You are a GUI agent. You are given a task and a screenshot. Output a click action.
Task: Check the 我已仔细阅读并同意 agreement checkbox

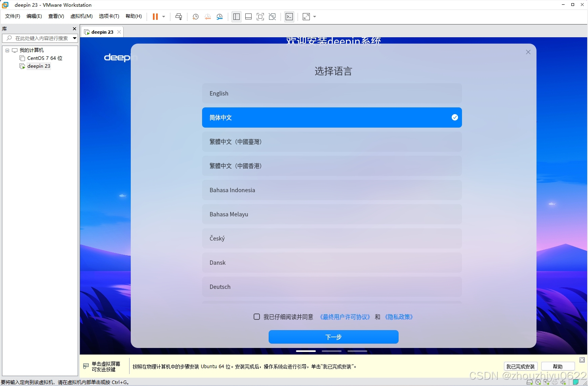coord(257,317)
